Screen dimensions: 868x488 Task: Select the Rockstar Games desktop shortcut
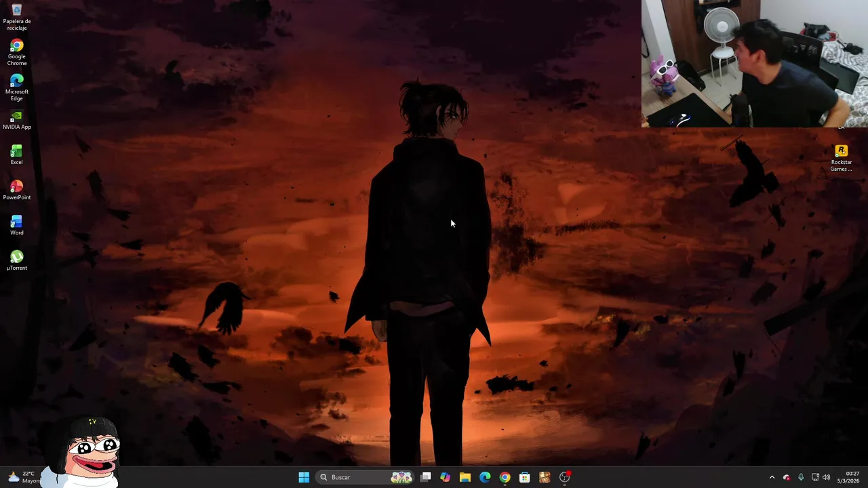[x=841, y=159]
